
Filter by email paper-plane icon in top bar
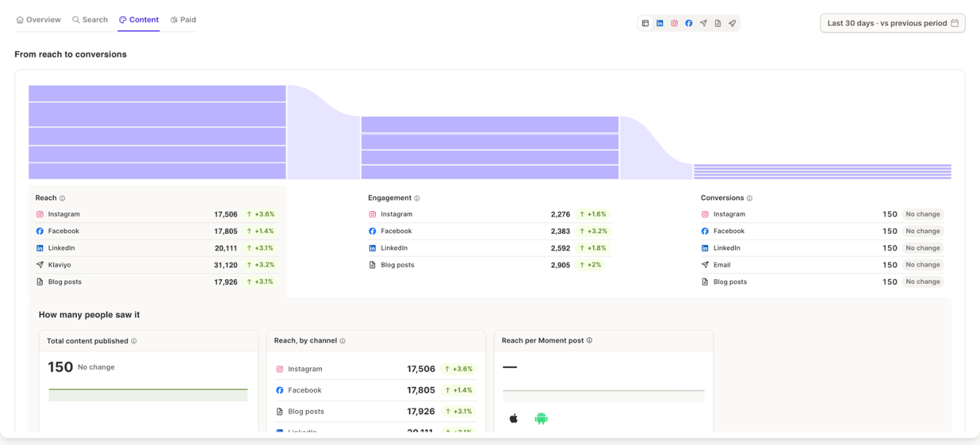pos(703,23)
